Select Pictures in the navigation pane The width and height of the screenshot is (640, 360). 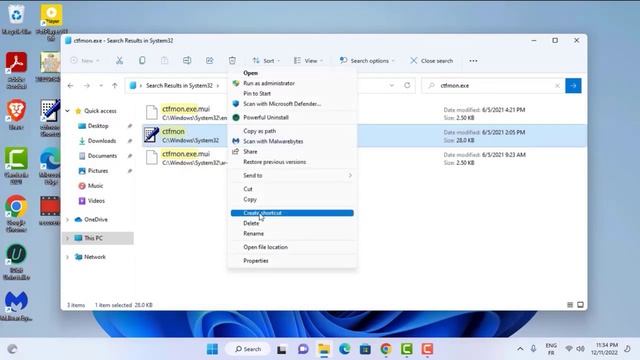98,171
